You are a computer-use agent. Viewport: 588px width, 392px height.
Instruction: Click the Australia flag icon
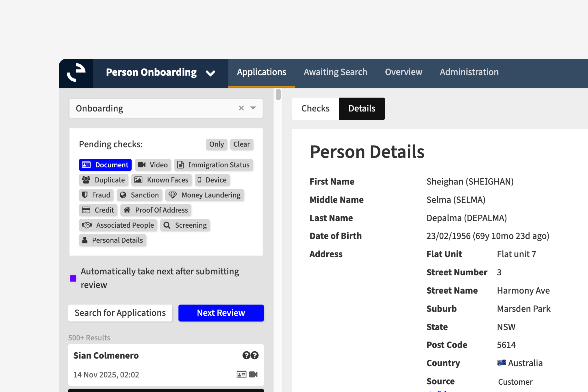501,363
